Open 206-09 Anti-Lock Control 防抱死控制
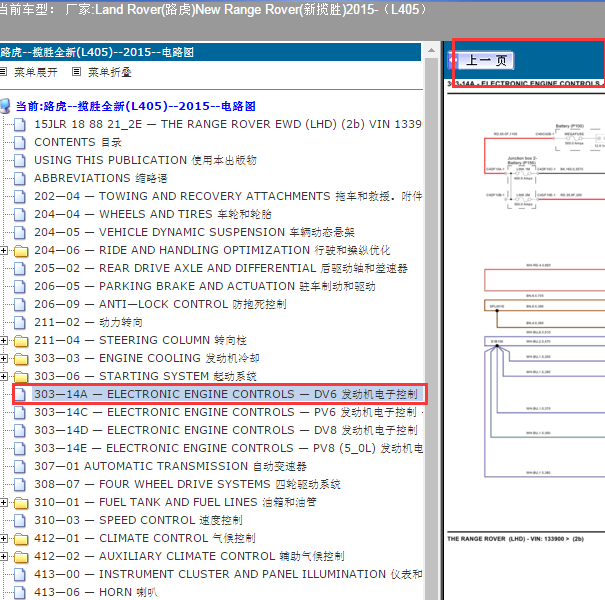The width and height of the screenshot is (605, 600). (x=160, y=304)
